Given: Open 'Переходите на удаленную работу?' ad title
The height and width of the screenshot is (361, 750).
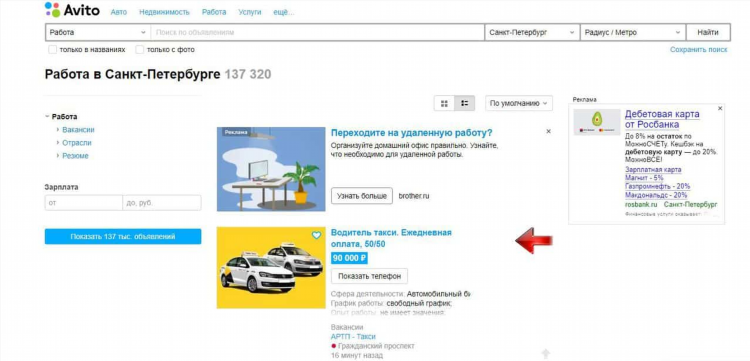Looking at the screenshot, I should coord(412,133).
